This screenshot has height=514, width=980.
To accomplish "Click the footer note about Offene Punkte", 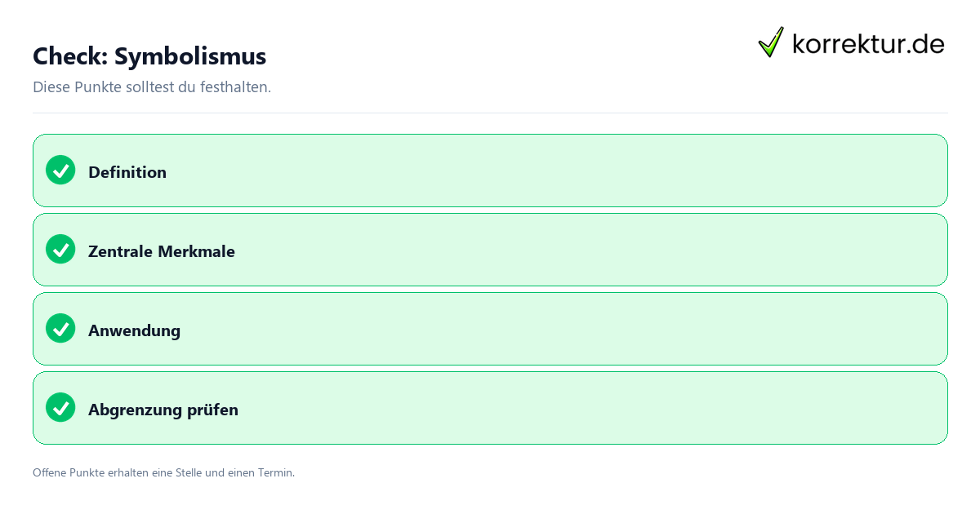I will [163, 472].
